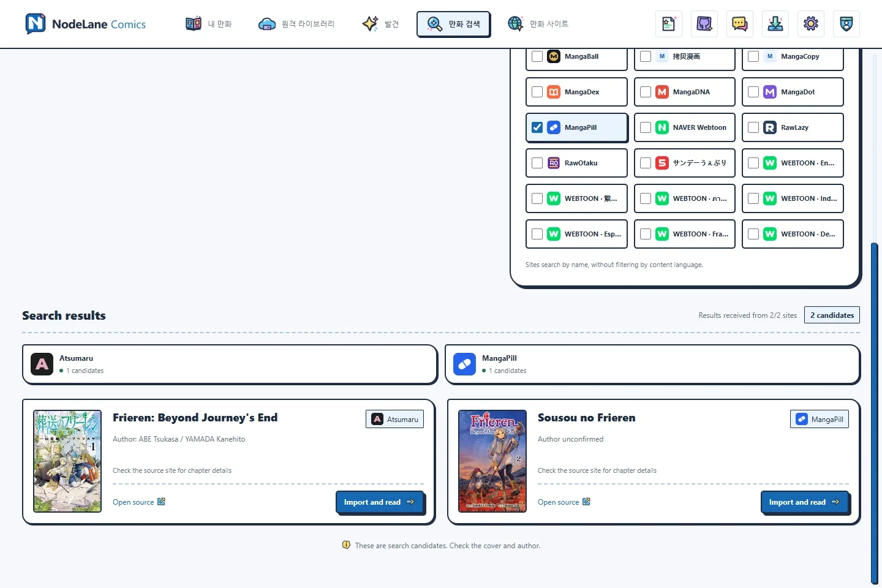882x588 pixels.
Task: Click the Atsumaru source tag on first card
Action: coord(395,419)
